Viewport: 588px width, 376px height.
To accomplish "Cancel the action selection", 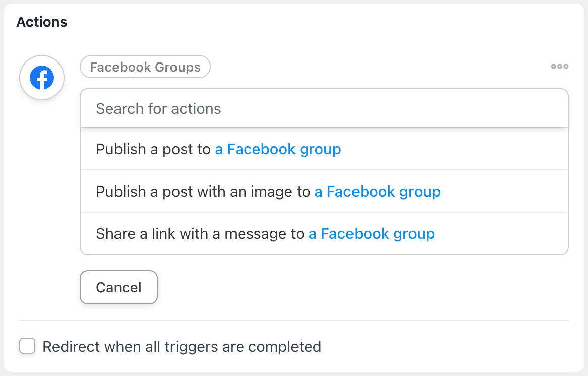I will point(119,287).
